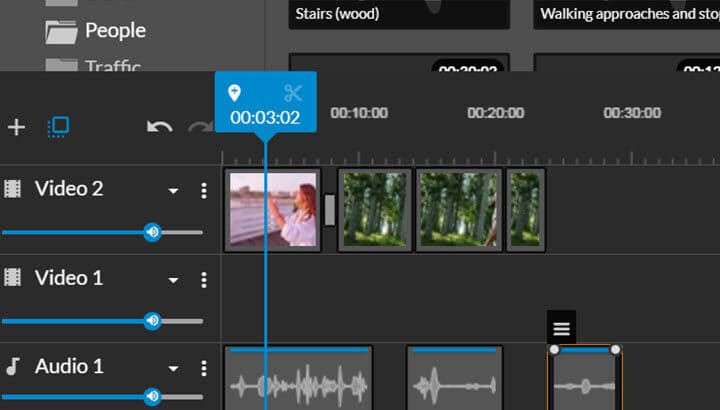The height and width of the screenshot is (410, 720).
Task: Mute the Audio 1 track volume
Action: coord(152,397)
